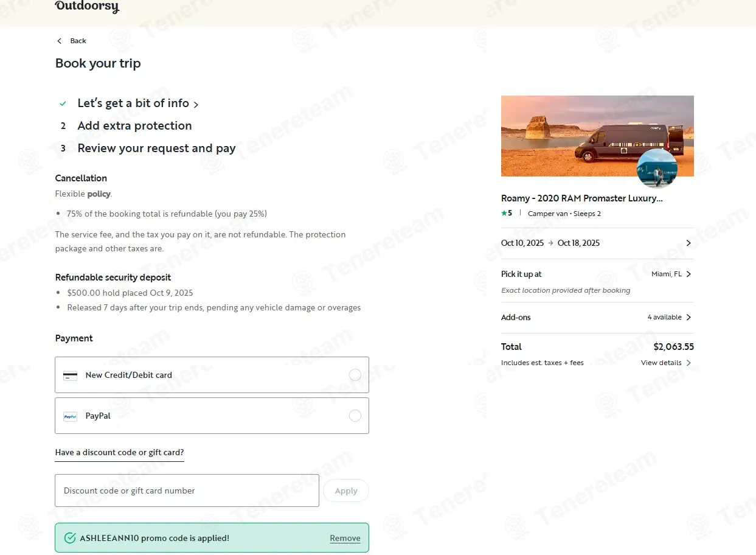Expand Add-ons 4 available
Screen dimensions: 756x555
coord(669,317)
